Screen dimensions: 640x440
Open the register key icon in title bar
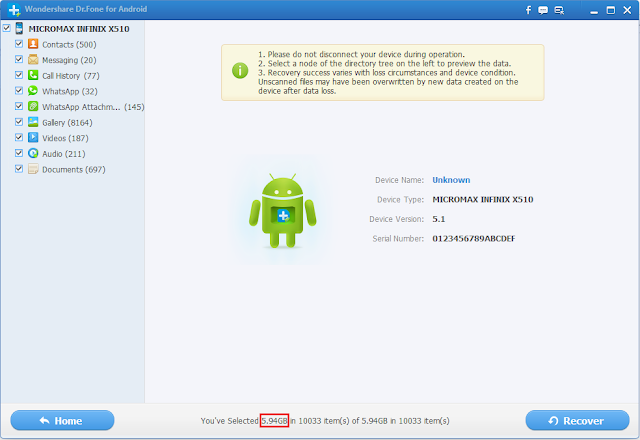point(559,10)
